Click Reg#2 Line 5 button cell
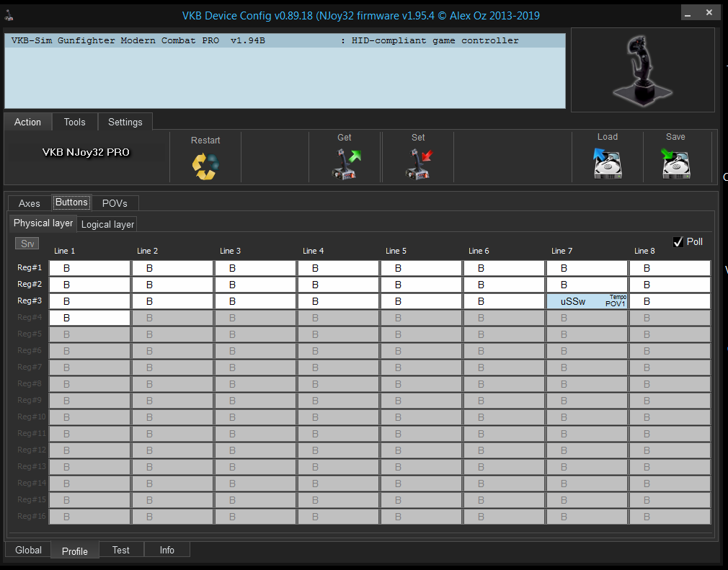The image size is (728, 570). pos(421,285)
